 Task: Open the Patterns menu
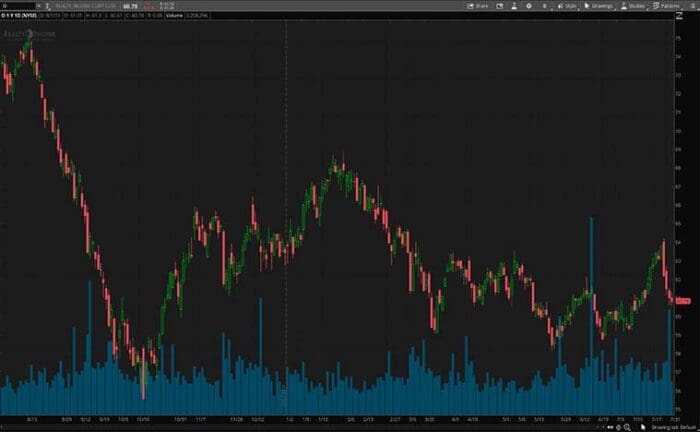click(666, 6)
